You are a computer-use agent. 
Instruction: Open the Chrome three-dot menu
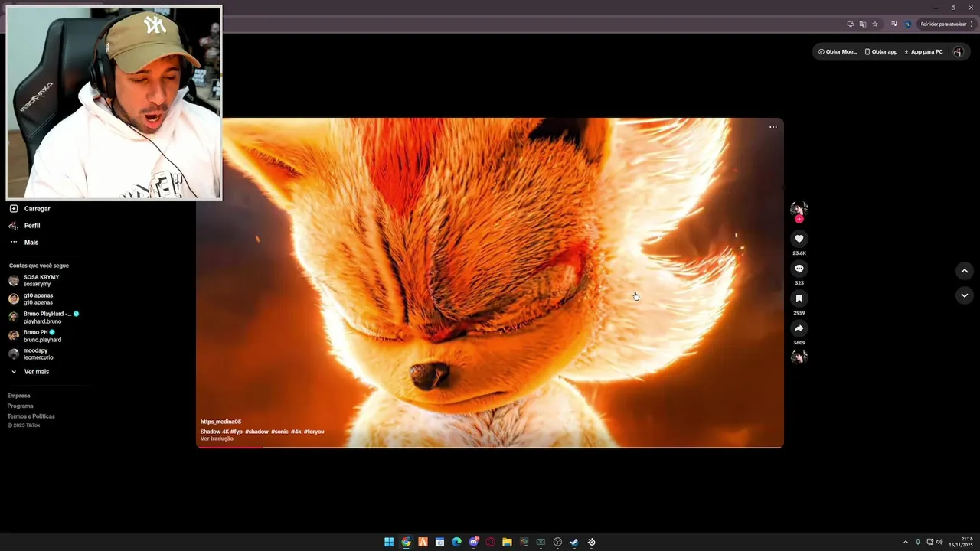tap(972, 24)
